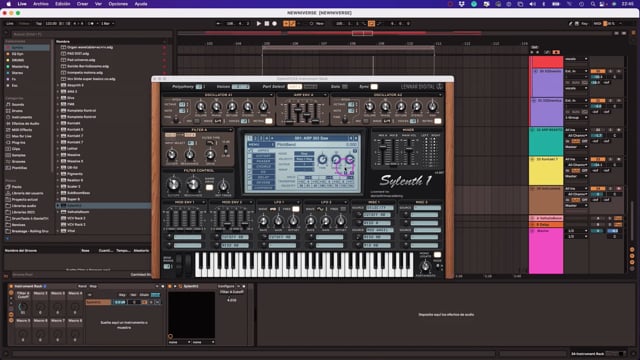Click the Configure button on Sylenth1 device

226,286
